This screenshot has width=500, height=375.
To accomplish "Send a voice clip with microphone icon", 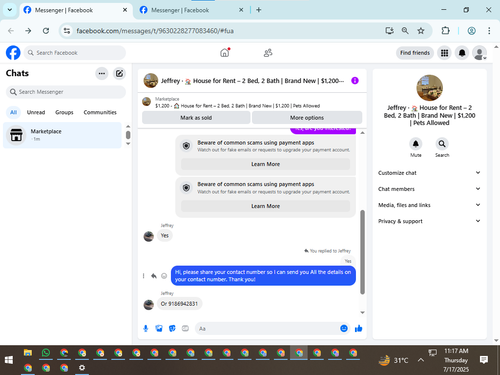I will (x=146, y=329).
